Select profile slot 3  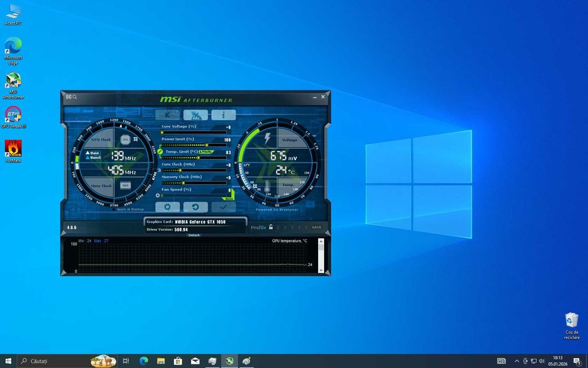point(292,227)
